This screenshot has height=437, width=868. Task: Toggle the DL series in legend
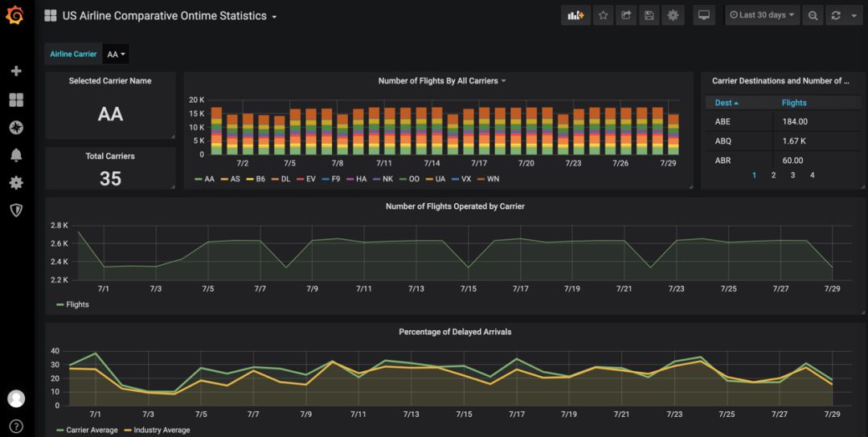click(x=280, y=179)
